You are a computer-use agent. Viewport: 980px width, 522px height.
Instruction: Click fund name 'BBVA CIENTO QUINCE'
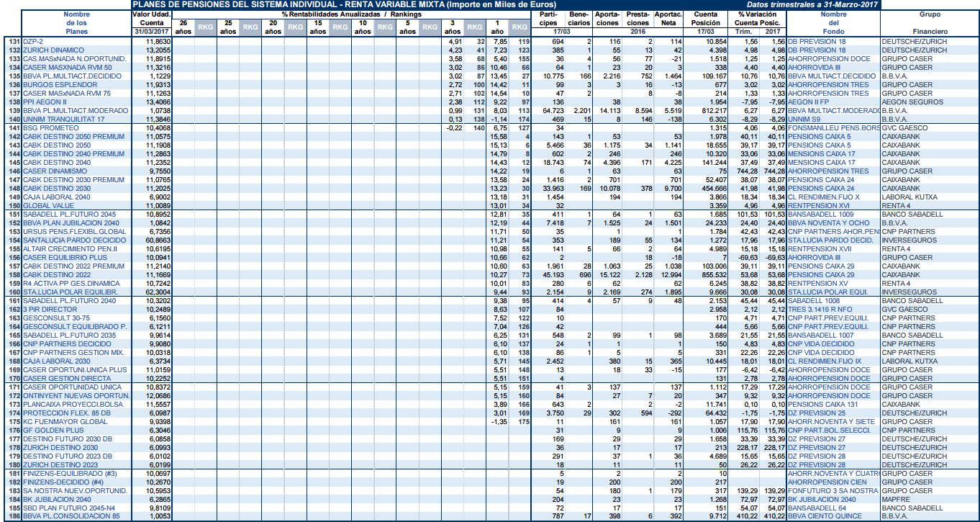coord(825,517)
